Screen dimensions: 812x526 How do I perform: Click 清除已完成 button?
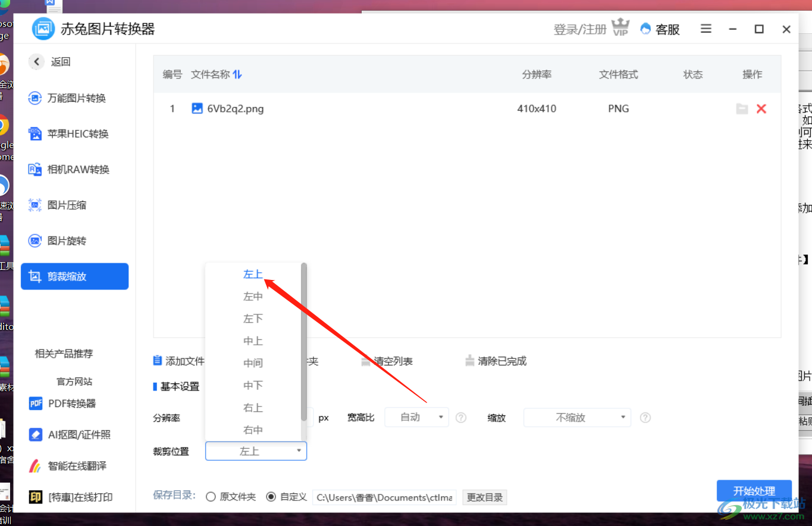click(496, 361)
